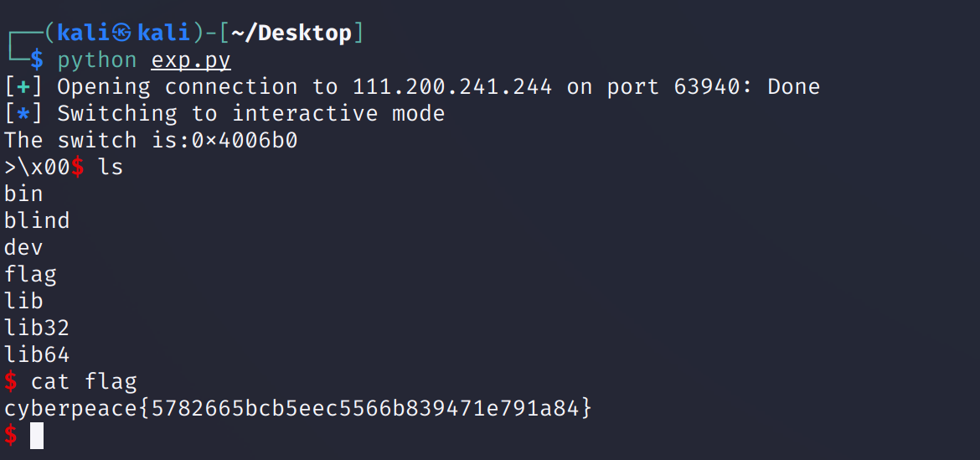This screenshot has height=460, width=980.
Task: Click the python command word
Action: tap(97, 60)
